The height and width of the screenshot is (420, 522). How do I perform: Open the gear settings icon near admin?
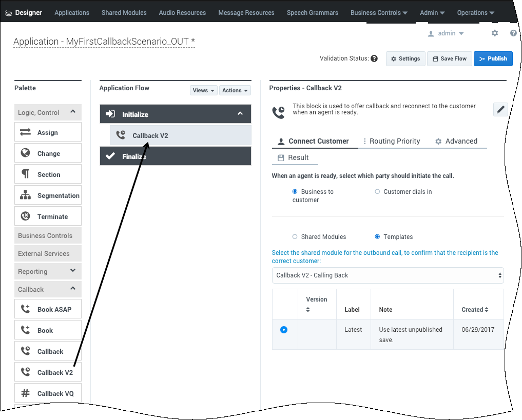495,33
